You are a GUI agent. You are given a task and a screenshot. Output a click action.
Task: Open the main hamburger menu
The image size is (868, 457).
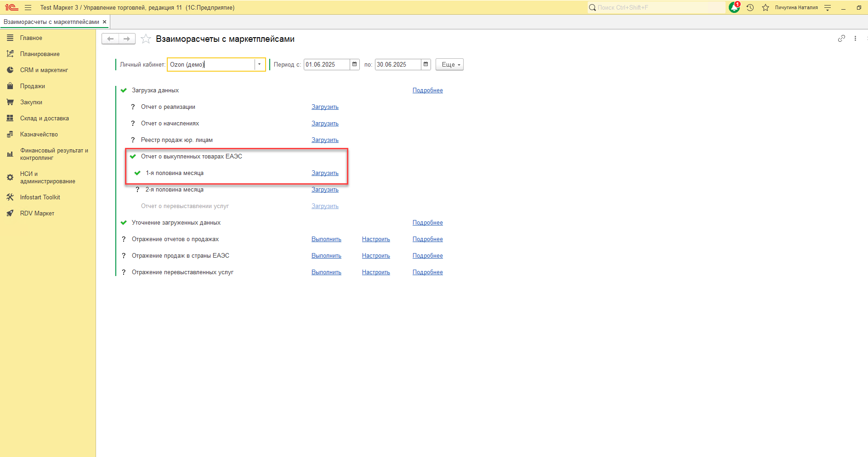point(28,7)
